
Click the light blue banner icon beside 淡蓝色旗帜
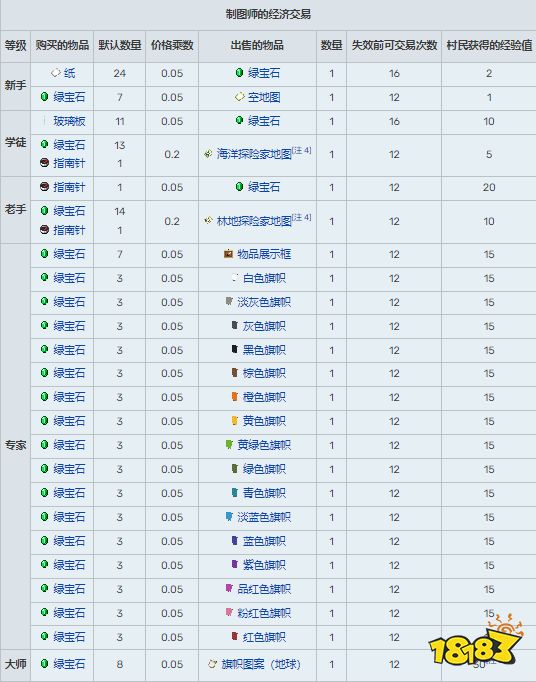(x=229, y=517)
